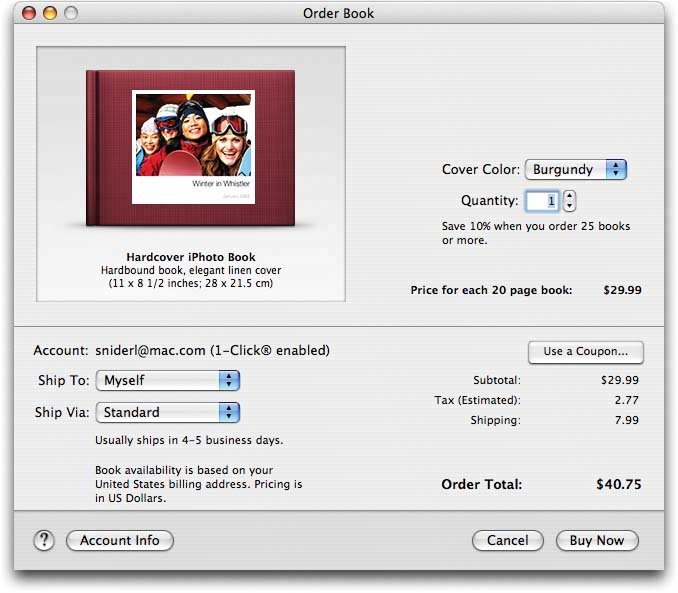
Task: Click the Subtotal amount $29.99
Action: (x=620, y=380)
